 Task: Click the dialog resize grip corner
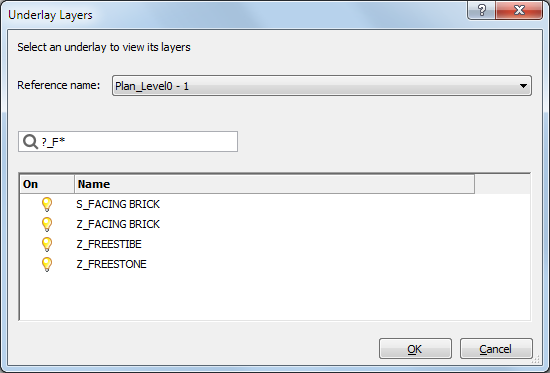click(536, 359)
